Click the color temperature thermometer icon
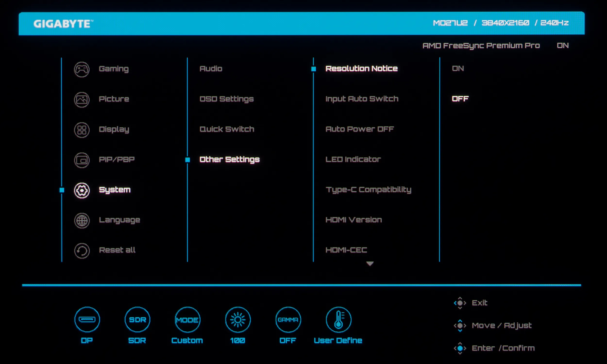The width and height of the screenshot is (607, 364). tap(338, 319)
